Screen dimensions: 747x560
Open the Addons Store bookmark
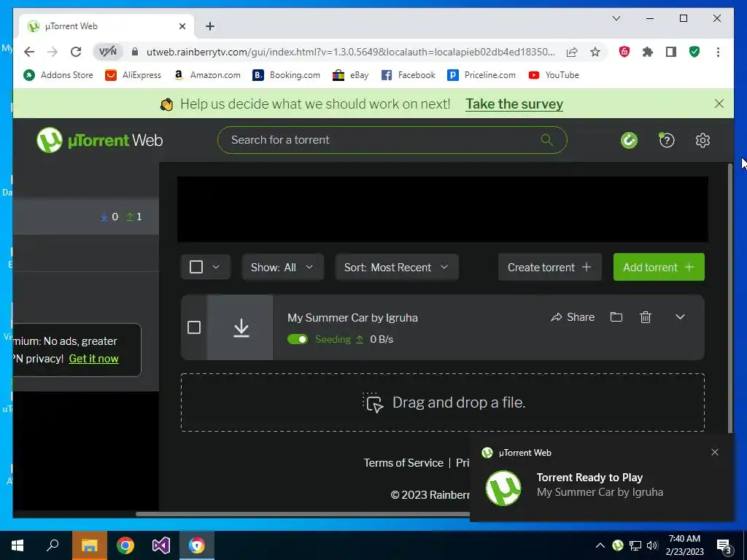pyautogui.click(x=58, y=75)
